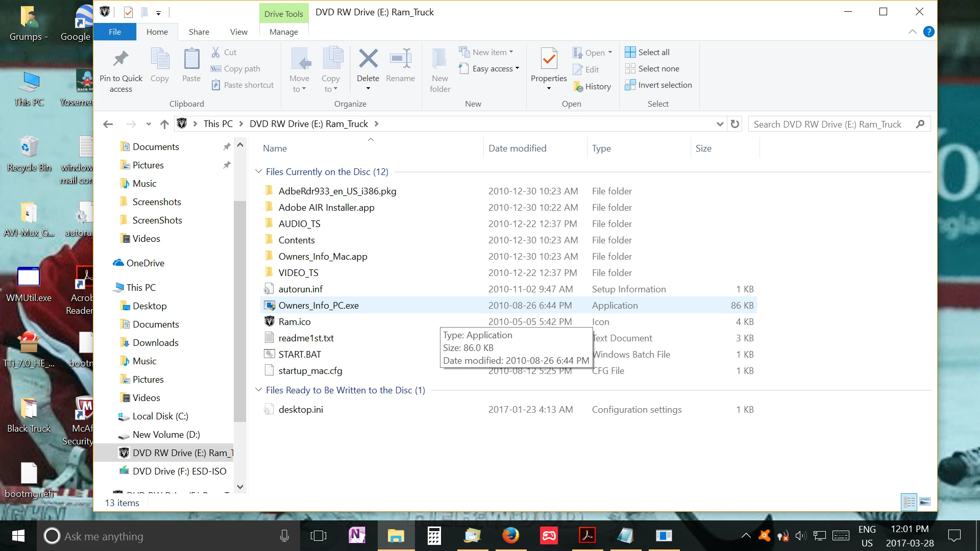
Task: Open Properties from the ribbon
Action: click(549, 60)
